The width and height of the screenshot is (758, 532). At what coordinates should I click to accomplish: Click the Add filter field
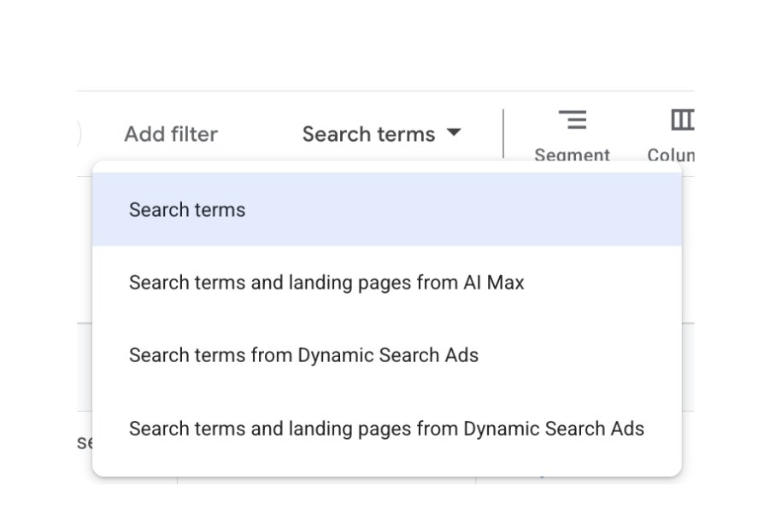[171, 134]
